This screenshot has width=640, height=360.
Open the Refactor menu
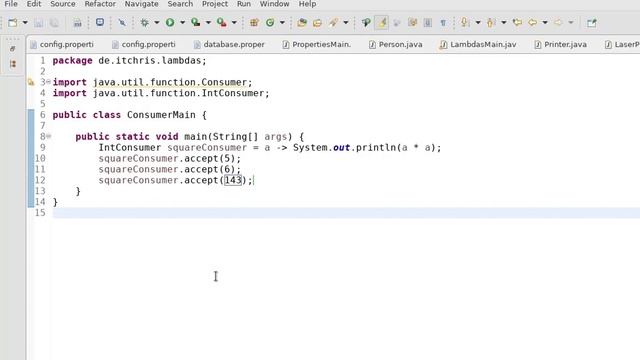point(100,4)
